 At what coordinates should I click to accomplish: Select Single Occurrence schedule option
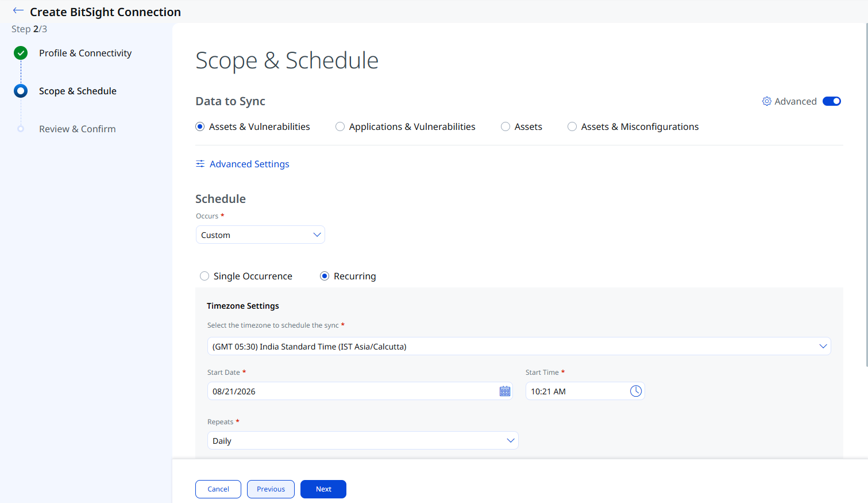pos(205,276)
